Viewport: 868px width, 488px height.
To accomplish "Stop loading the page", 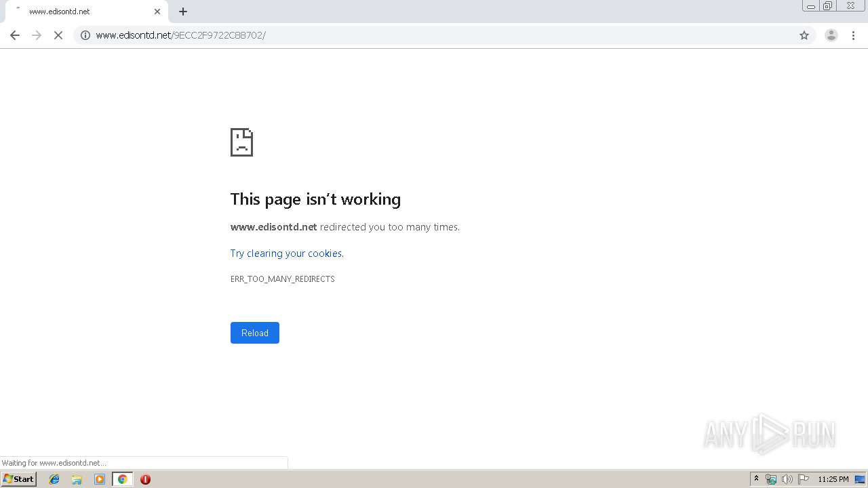I will click(x=58, y=35).
